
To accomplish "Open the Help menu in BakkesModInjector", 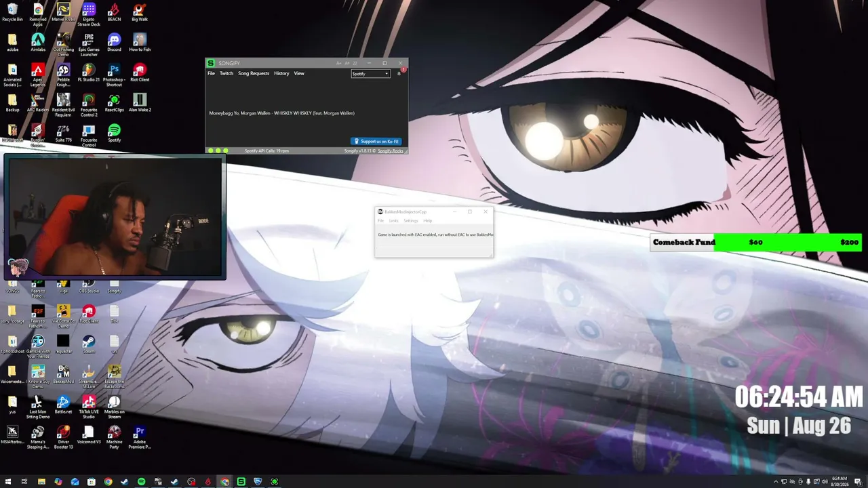I will pyautogui.click(x=428, y=221).
